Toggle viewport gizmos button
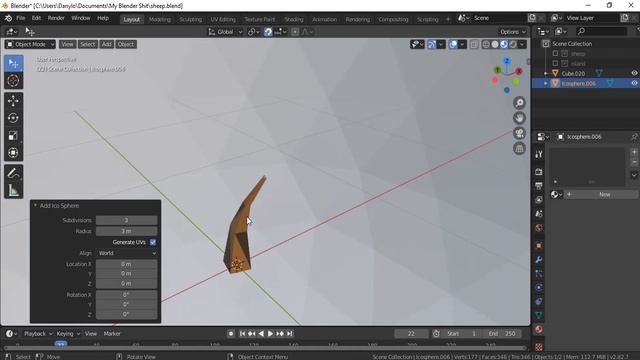The width and height of the screenshot is (640, 360). [431, 44]
